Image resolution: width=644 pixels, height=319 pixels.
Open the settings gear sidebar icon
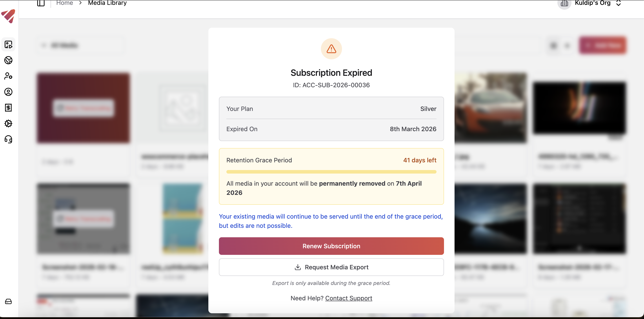click(x=9, y=123)
